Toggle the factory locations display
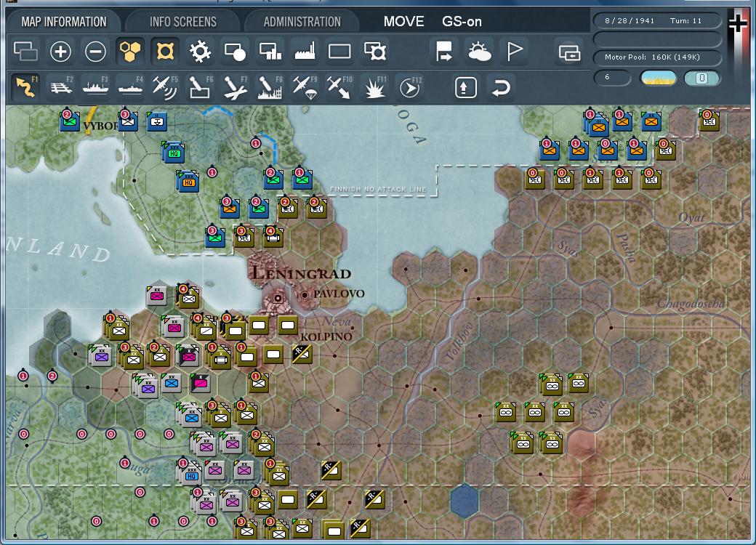Image resolution: width=756 pixels, height=545 pixels. coord(305,52)
